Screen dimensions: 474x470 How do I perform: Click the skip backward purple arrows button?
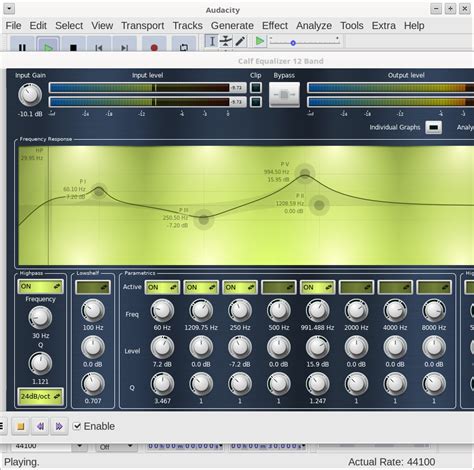pyautogui.click(x=40, y=426)
